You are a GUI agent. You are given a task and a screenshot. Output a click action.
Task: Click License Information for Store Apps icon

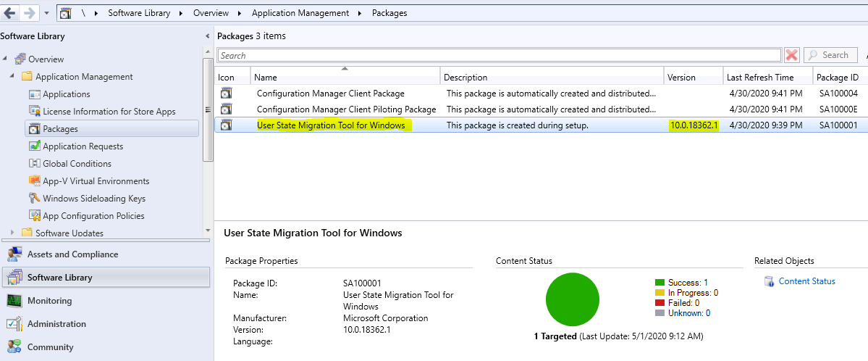click(x=34, y=112)
